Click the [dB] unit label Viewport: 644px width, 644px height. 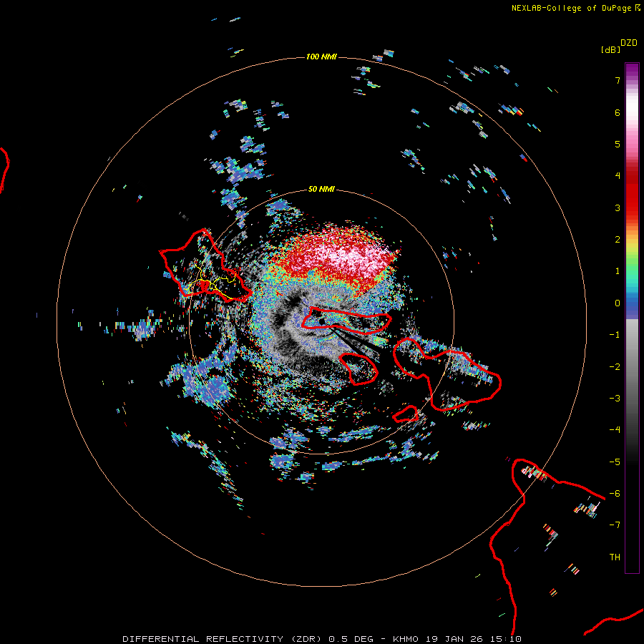pyautogui.click(x=610, y=50)
